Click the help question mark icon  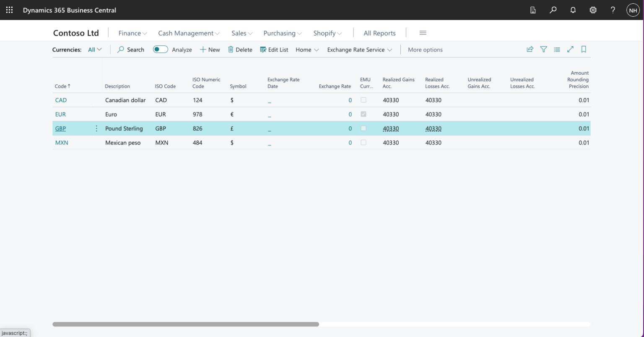[x=613, y=10]
